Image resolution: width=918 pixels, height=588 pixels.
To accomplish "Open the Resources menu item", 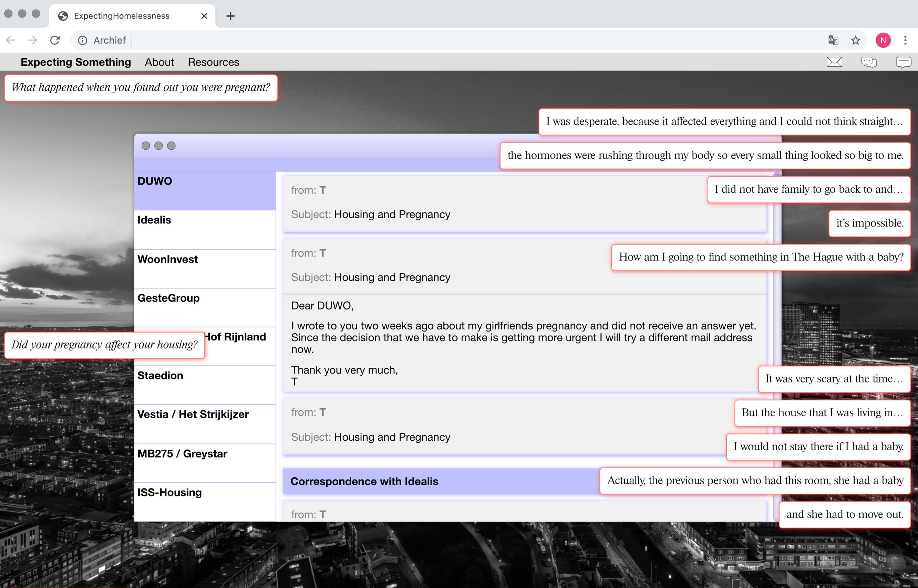I will pyautogui.click(x=213, y=62).
